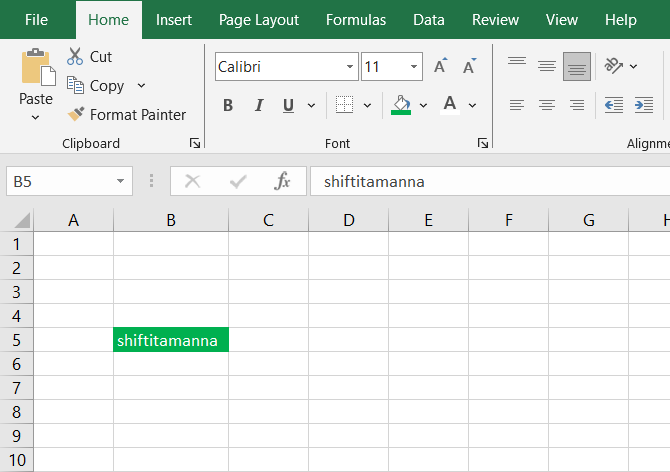Viewport: 670px width, 472px height.
Task: Cancel formula entry with X icon
Action: coord(193,181)
